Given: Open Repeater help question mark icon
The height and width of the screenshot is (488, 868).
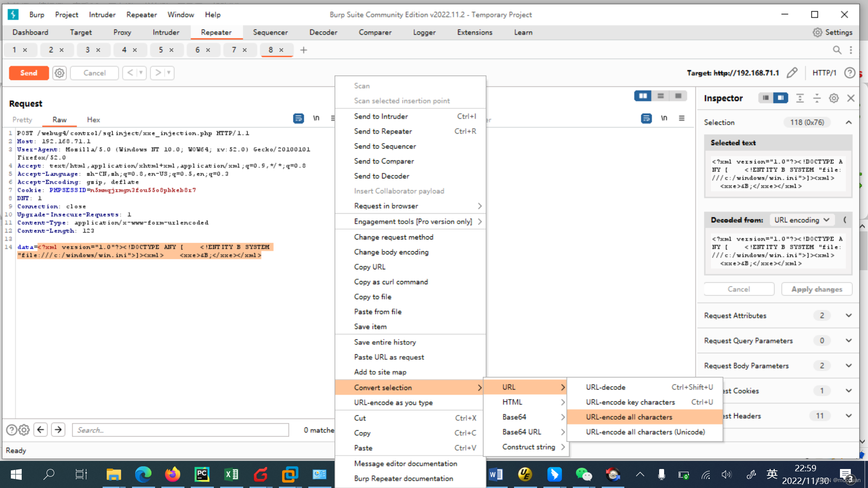Looking at the screenshot, I should click(x=849, y=73).
